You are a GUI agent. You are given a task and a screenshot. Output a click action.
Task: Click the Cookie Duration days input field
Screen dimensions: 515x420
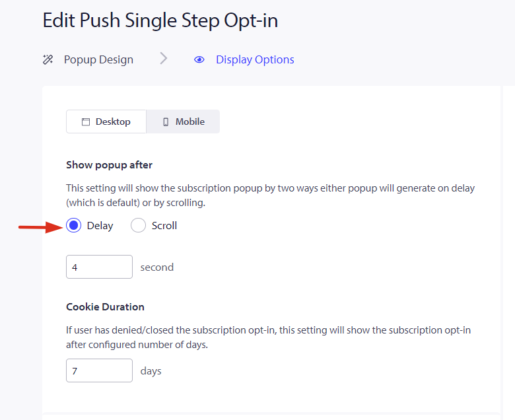[99, 370]
